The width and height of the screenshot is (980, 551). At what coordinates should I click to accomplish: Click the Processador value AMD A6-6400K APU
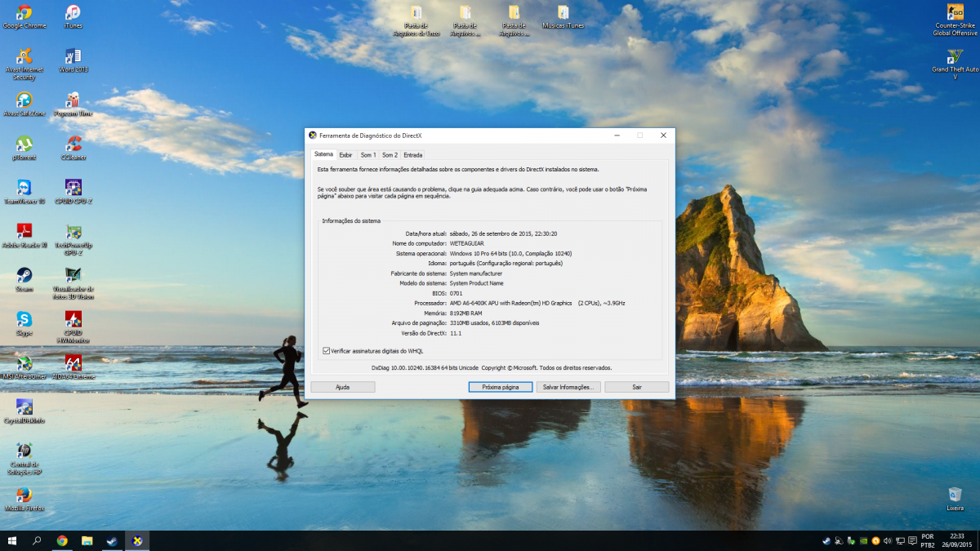(x=537, y=303)
